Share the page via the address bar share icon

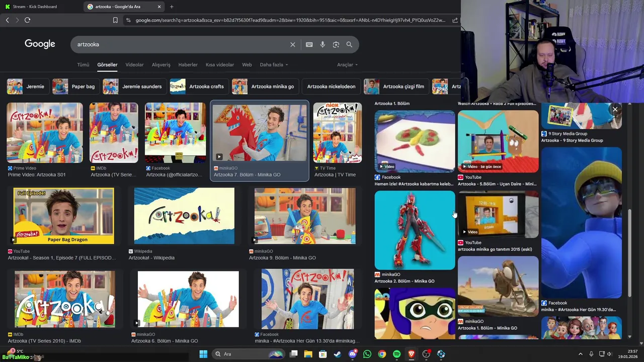click(x=455, y=20)
